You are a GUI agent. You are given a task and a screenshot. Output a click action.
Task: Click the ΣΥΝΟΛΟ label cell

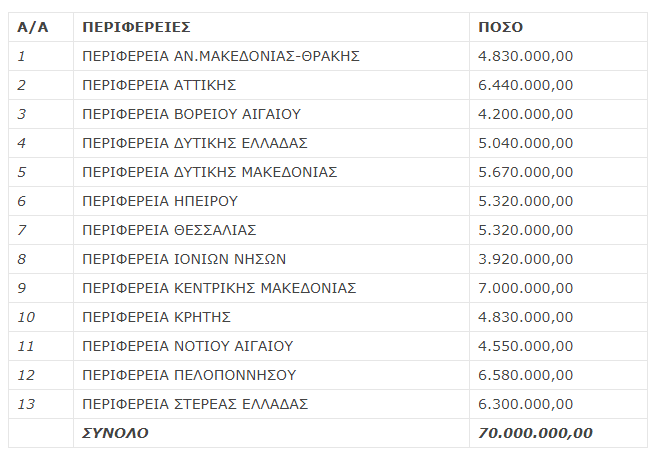point(272,433)
